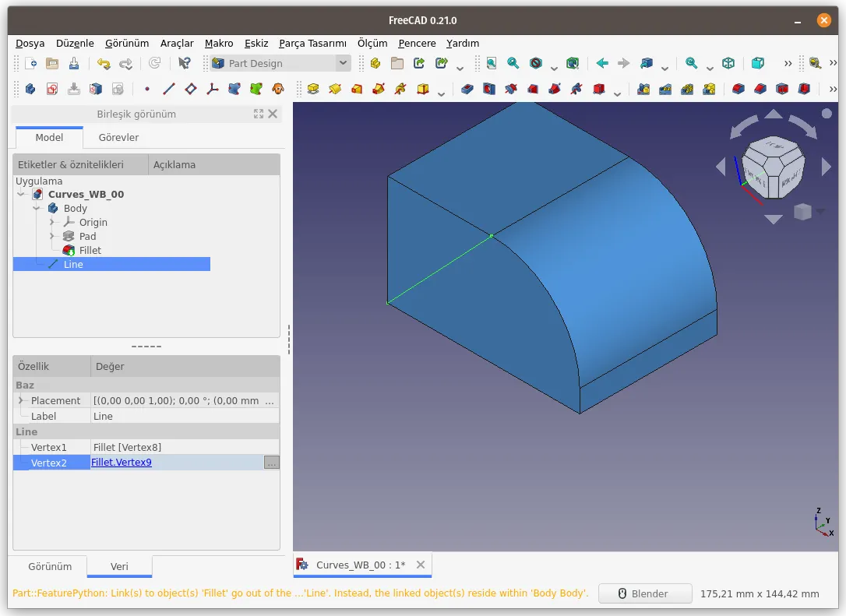Open the Parça Tasarımı menu
Screen dimensions: 846x616
[313, 43]
